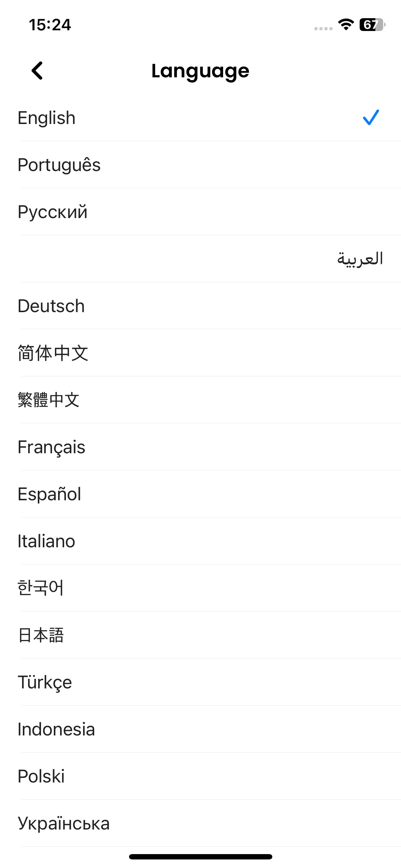
Task: Choose Italiano as app language
Action: (x=200, y=541)
